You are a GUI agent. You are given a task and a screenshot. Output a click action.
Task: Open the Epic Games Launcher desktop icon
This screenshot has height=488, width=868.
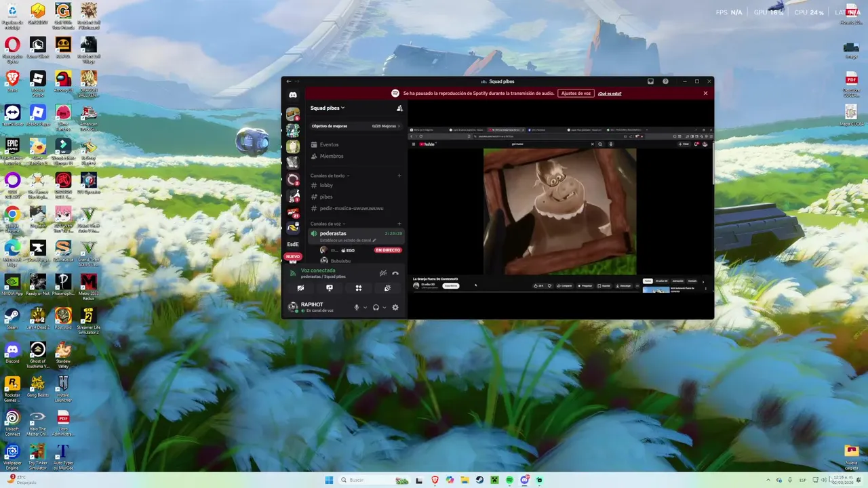tap(12, 149)
